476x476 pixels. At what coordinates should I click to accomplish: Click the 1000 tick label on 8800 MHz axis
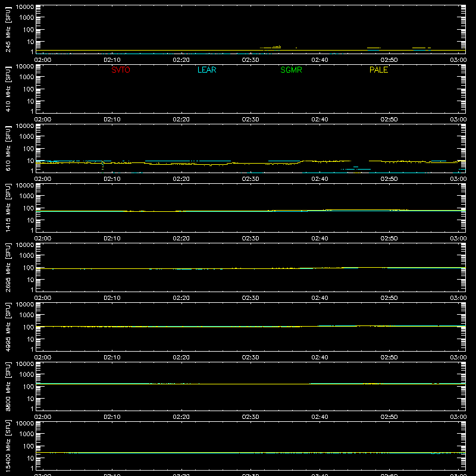27,375
